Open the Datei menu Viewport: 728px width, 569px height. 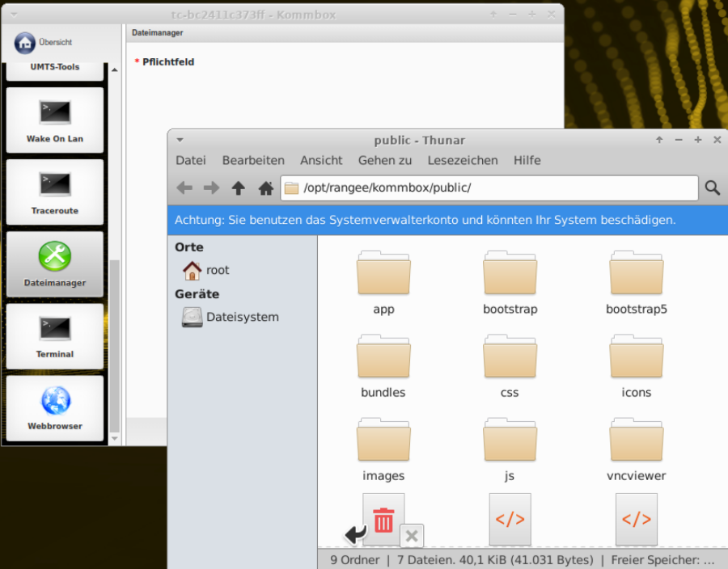(191, 160)
